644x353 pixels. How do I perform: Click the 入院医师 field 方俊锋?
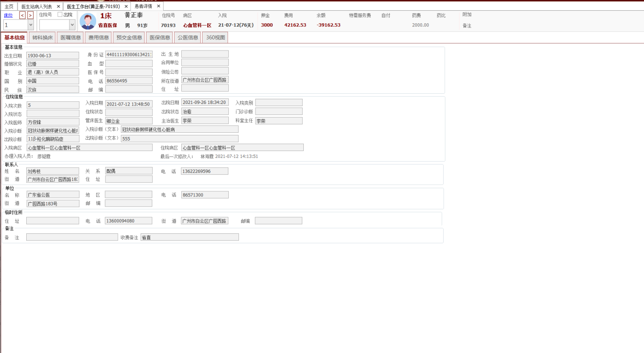coord(53,122)
